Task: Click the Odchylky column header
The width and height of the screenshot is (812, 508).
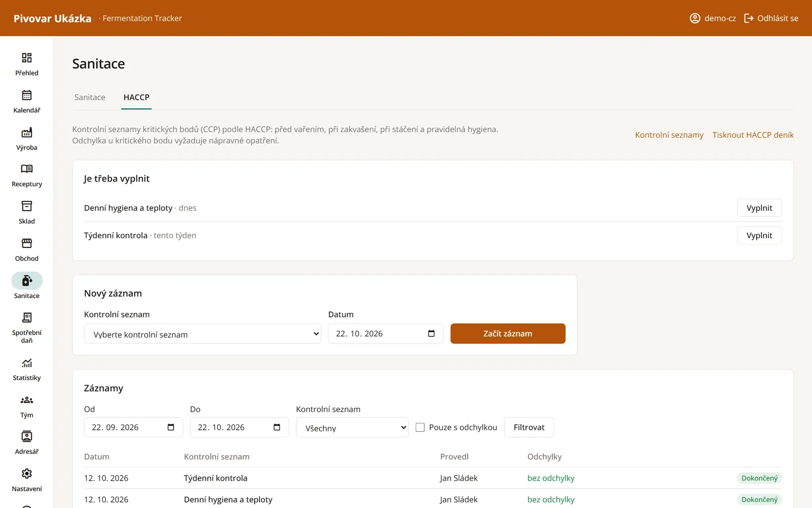Action: tap(545, 457)
